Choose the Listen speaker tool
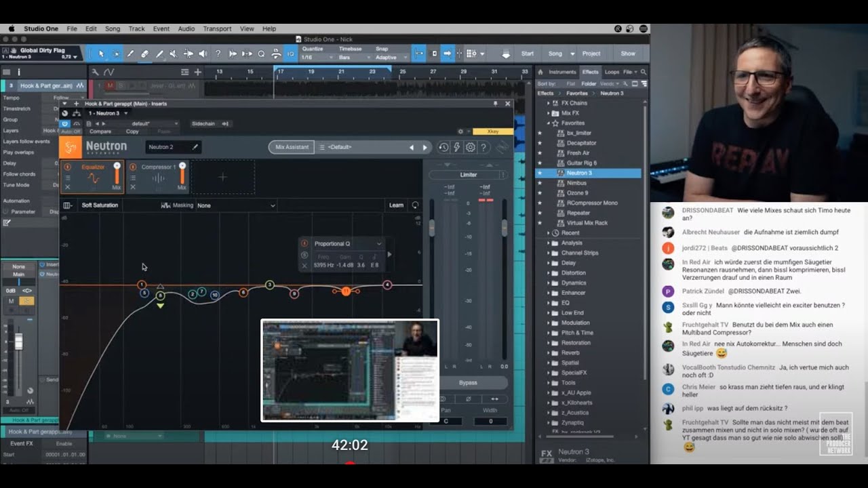The width and height of the screenshot is (868, 488). click(x=203, y=54)
